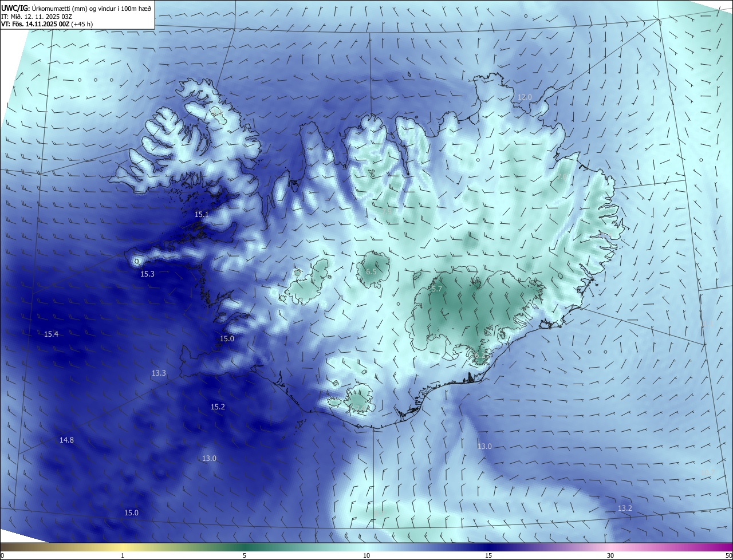The width and height of the screenshot is (733, 560).
Task: Click the 15.2 value label
Action: pyautogui.click(x=218, y=407)
